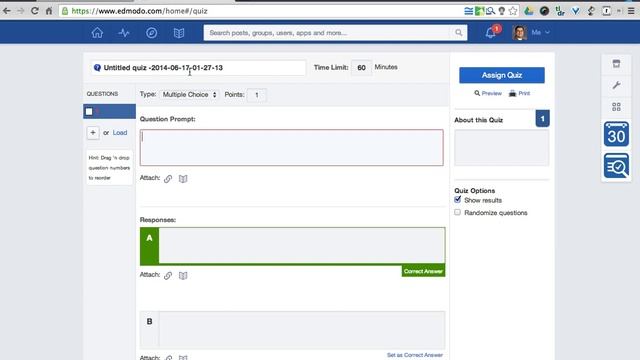Screen dimensions: 640x360
Task: Edit the time limit 60 field
Action: point(361,68)
